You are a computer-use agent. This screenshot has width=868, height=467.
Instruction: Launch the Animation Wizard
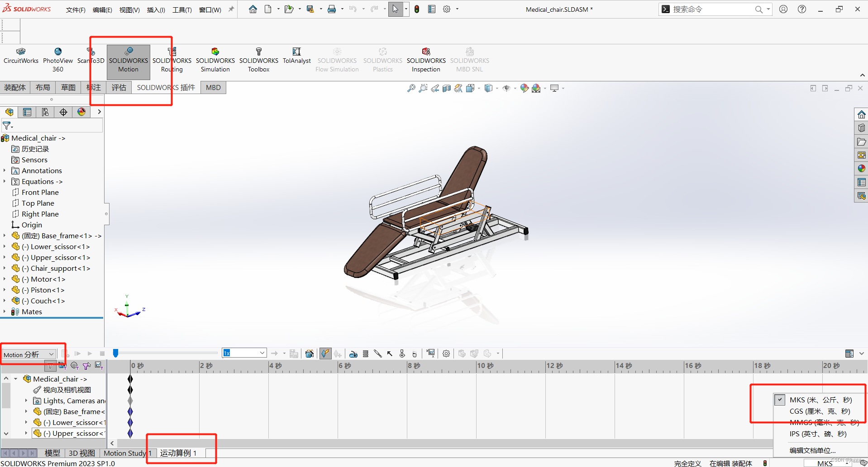click(x=310, y=354)
